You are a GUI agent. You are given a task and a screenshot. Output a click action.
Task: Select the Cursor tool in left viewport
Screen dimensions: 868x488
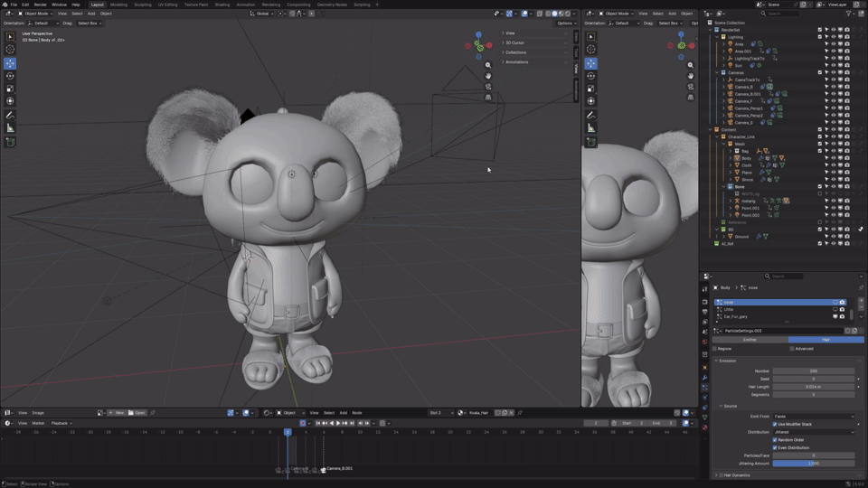coord(10,49)
